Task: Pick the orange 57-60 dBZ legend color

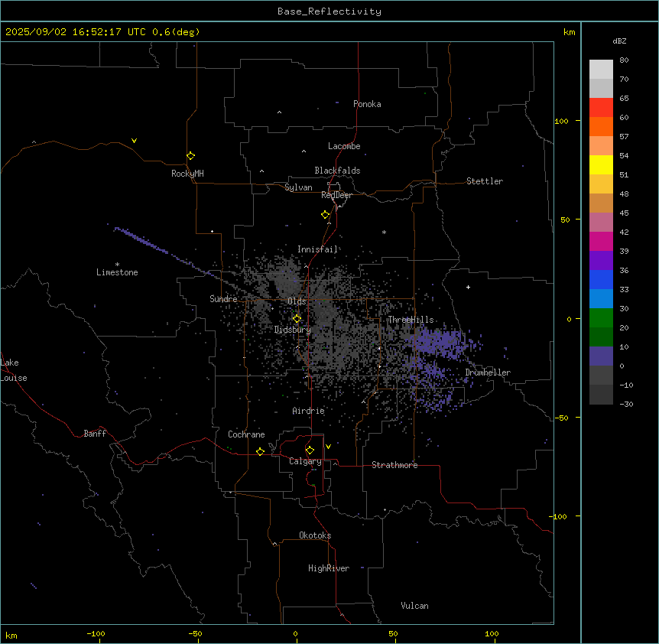Action: tap(601, 126)
